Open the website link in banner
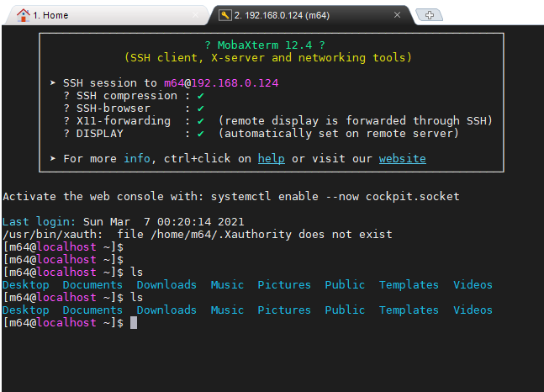Screen dimensions: 544x392 [403, 159]
